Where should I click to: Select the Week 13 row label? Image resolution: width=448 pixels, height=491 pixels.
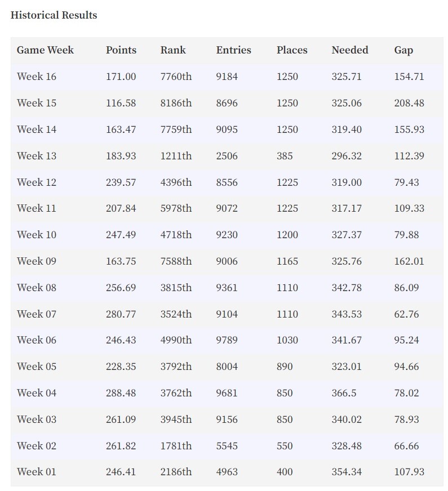click(37, 155)
